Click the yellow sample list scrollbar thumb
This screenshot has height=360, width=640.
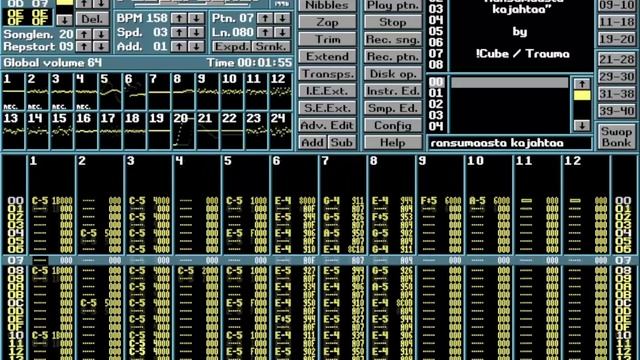[x=582, y=96]
